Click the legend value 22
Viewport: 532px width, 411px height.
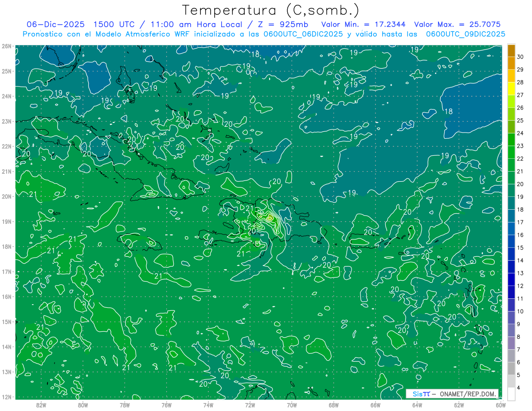click(520, 159)
